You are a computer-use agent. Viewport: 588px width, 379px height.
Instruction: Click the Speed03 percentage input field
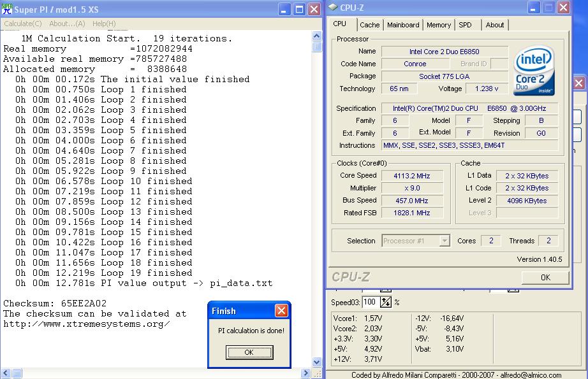tap(371, 302)
